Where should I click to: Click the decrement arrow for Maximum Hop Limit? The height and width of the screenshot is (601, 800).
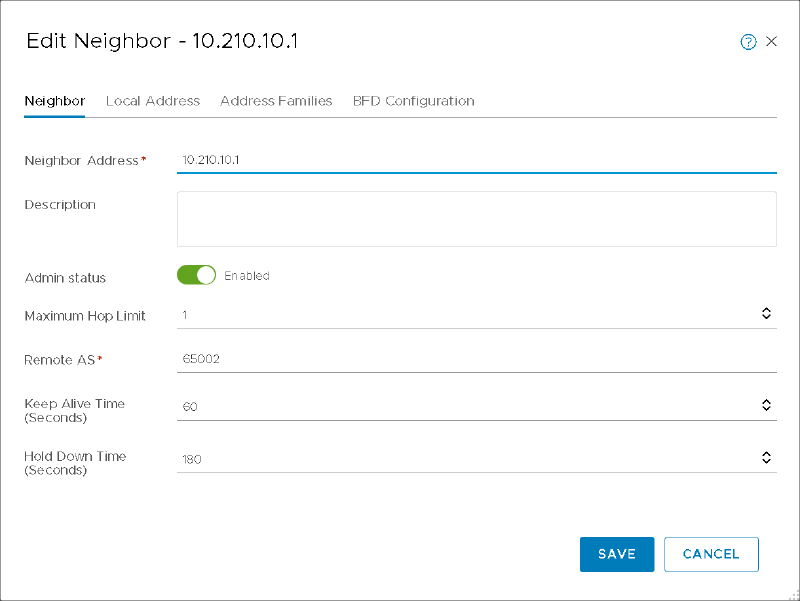[x=766, y=317]
